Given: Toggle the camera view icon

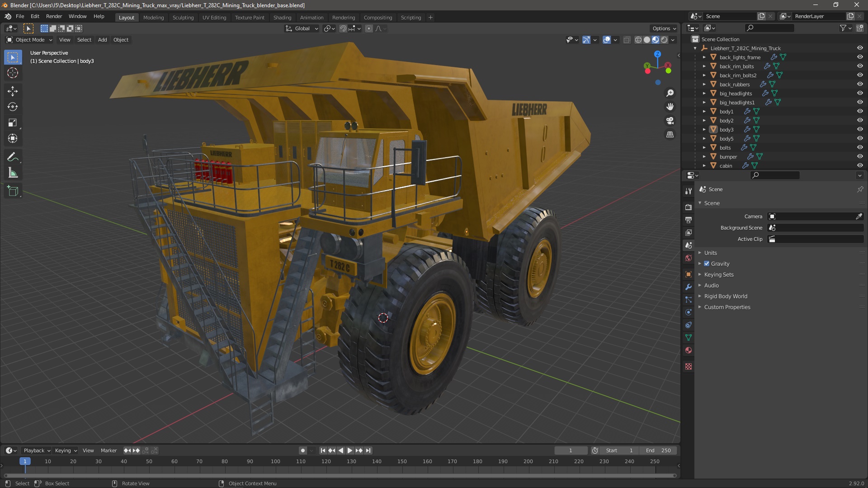Looking at the screenshot, I should pos(670,121).
